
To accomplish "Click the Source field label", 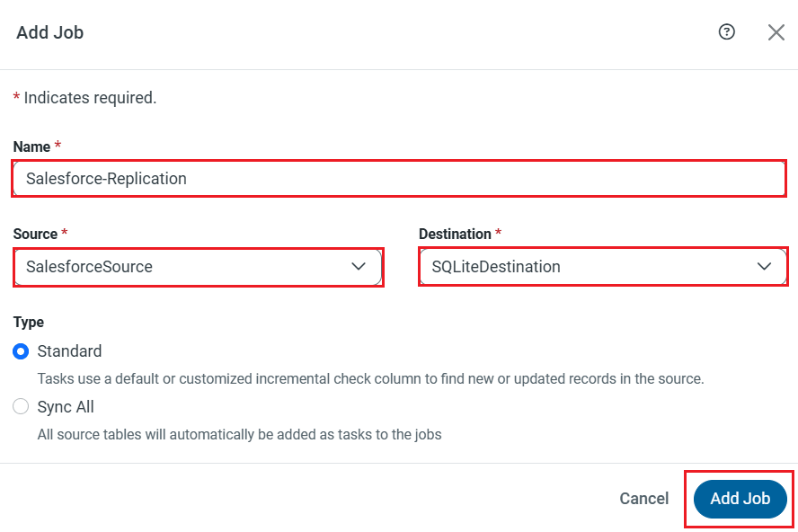I will pos(35,234).
